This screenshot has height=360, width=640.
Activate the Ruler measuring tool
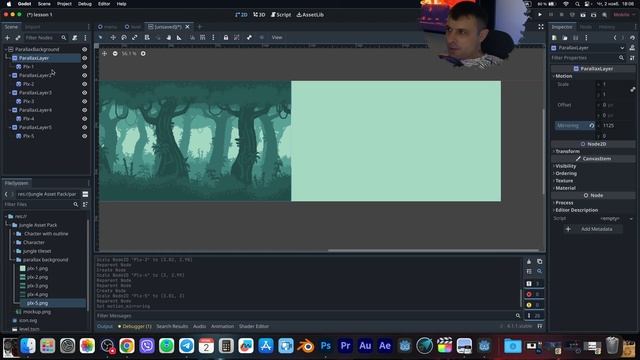tap(179, 37)
